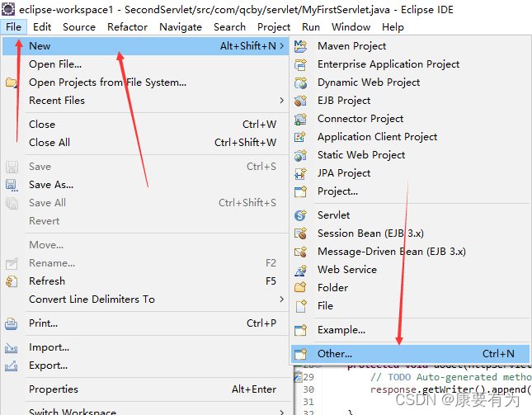Open the Search menu

point(229,26)
